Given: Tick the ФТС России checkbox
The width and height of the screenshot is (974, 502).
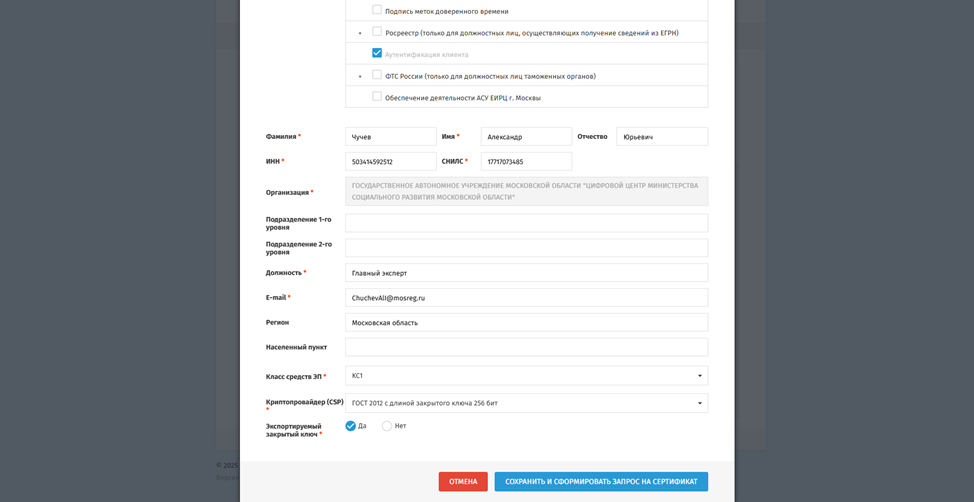Looking at the screenshot, I should pos(377,75).
